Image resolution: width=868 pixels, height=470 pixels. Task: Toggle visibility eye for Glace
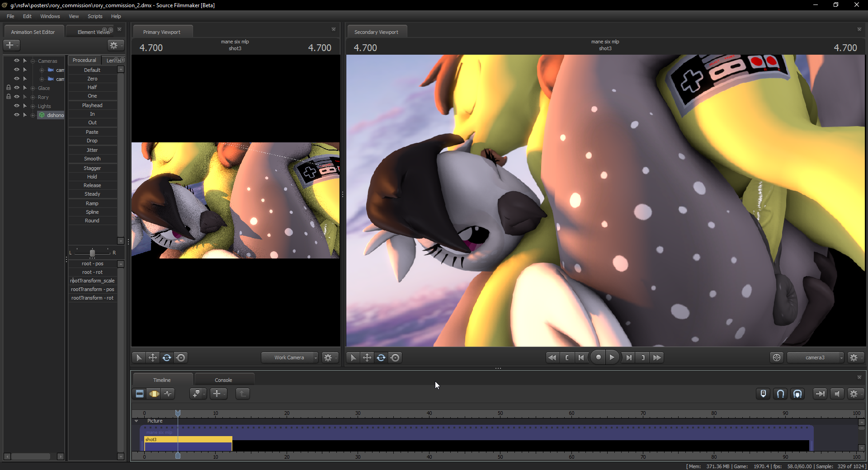click(17, 88)
